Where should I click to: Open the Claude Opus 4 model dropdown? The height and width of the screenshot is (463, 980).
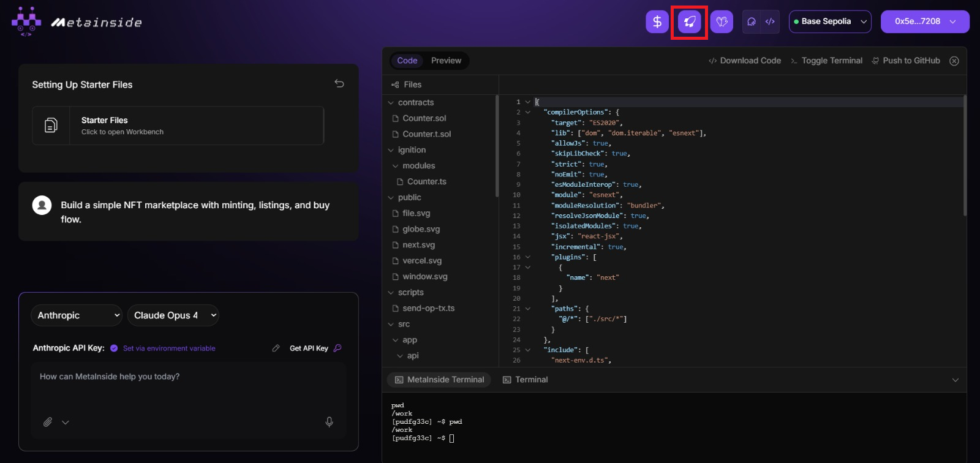(x=173, y=315)
